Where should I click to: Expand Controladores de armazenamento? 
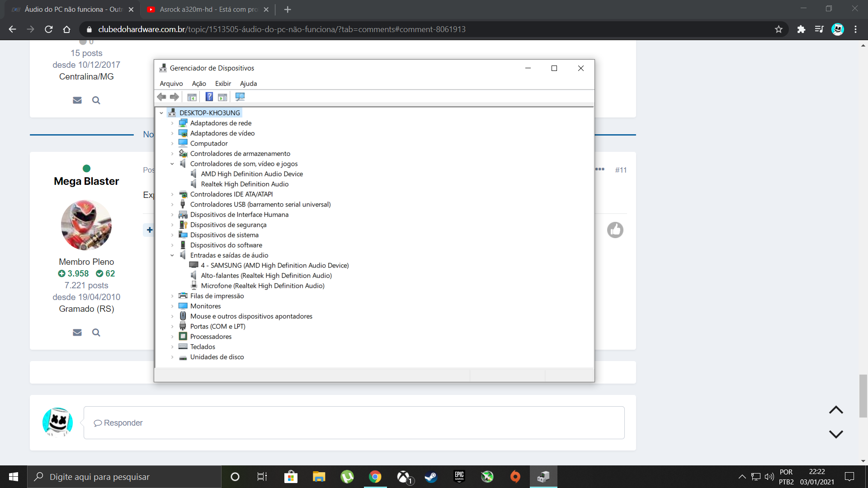[x=172, y=154]
